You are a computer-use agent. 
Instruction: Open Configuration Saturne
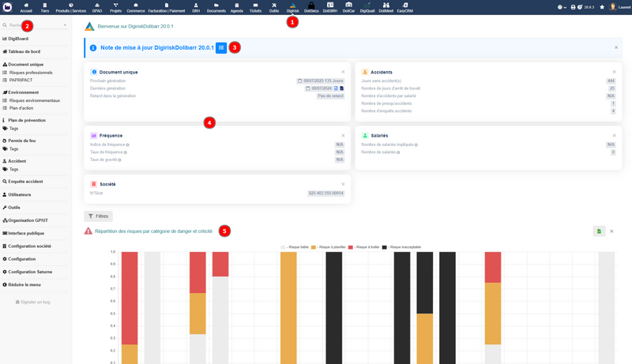28,272
